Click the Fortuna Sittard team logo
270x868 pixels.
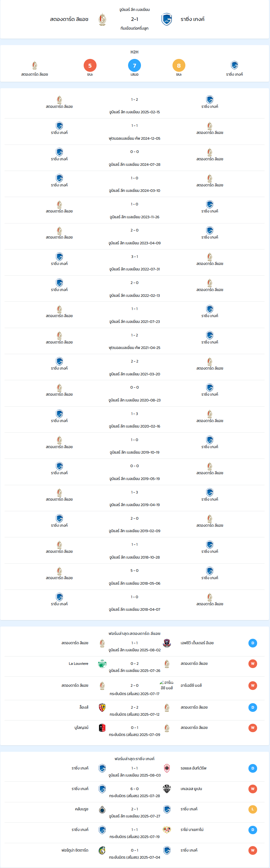(102, 851)
